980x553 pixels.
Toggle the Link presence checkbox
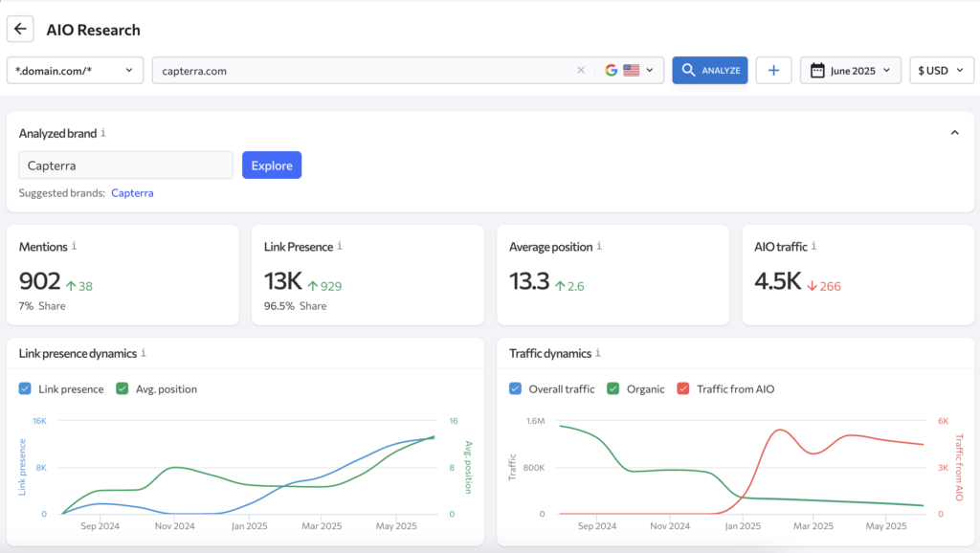pyautogui.click(x=25, y=388)
